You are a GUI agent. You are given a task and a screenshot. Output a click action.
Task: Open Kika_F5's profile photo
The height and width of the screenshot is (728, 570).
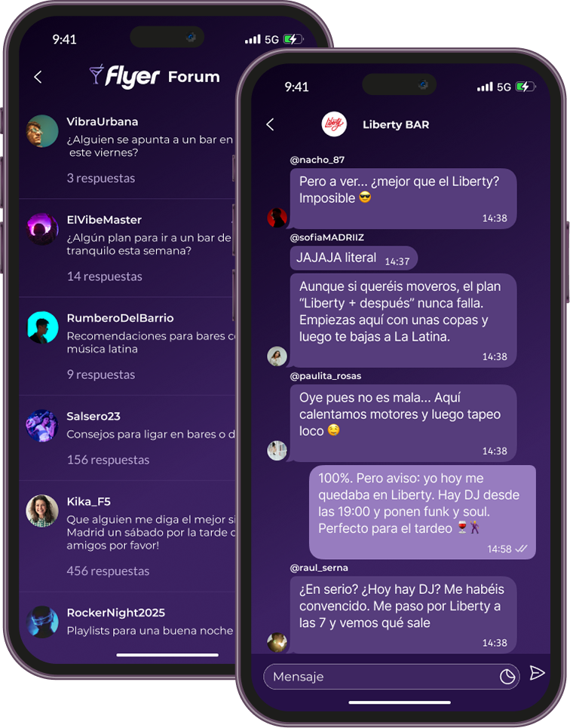41,511
